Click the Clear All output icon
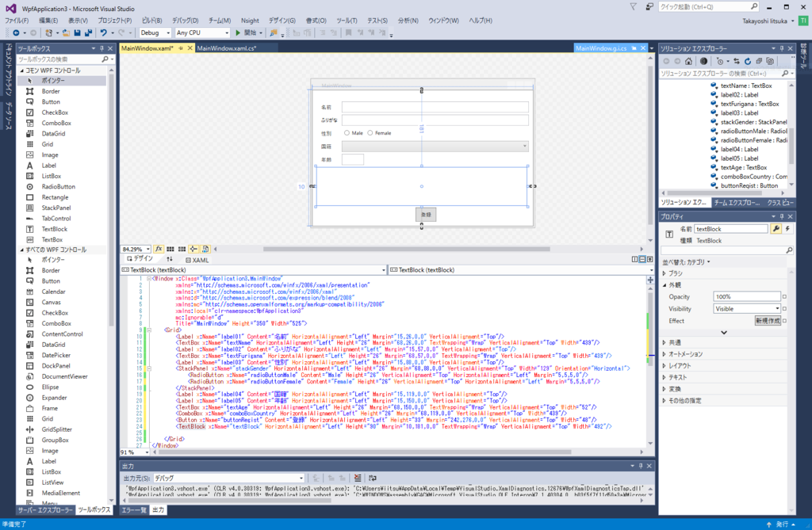 (x=358, y=479)
